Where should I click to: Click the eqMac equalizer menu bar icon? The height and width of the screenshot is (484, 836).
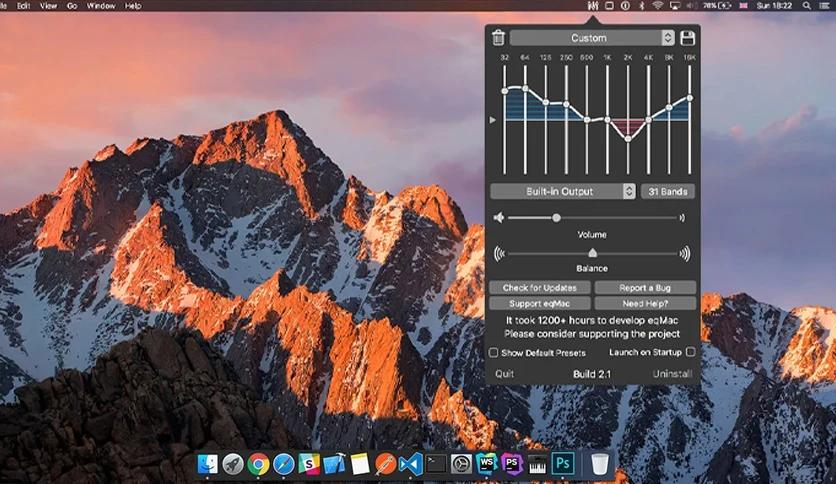(593, 6)
